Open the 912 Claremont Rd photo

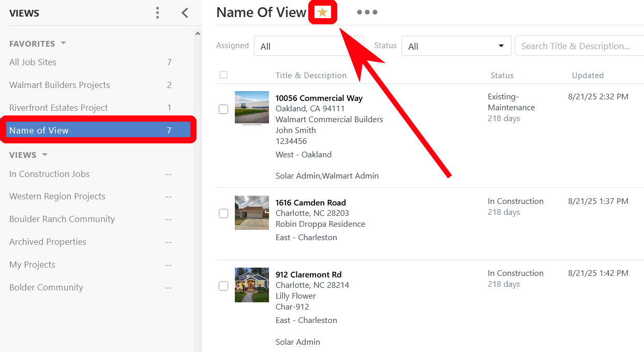coord(251,285)
